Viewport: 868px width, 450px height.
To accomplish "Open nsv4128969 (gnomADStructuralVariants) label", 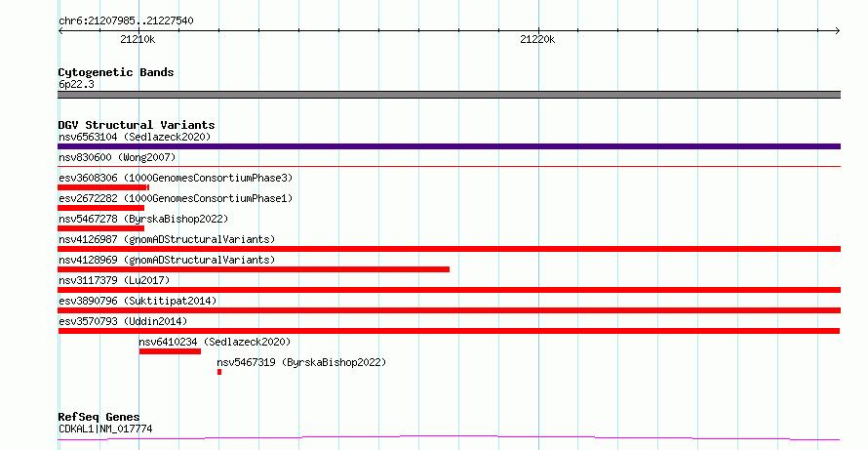I will click(167, 260).
